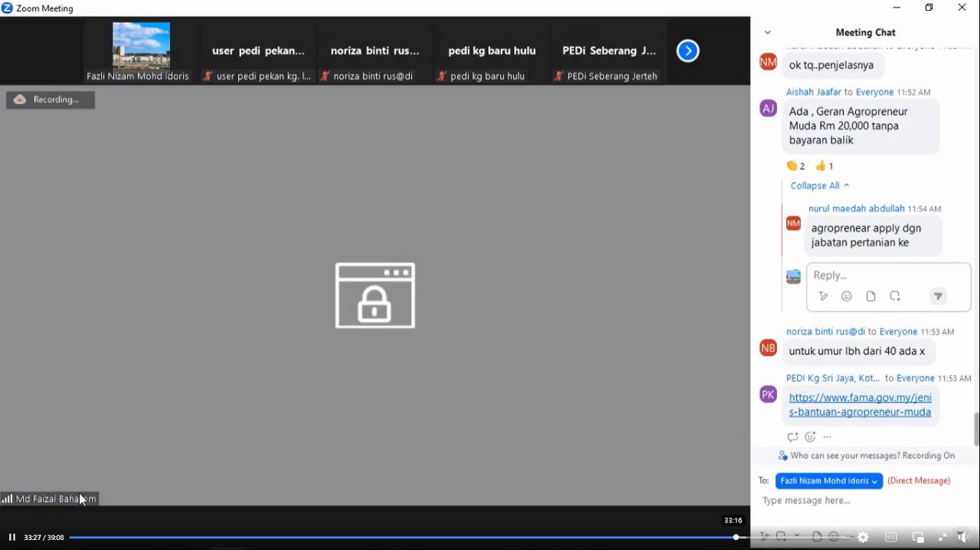Click the Recording cloud indicator
The image size is (980, 550).
click(x=21, y=99)
